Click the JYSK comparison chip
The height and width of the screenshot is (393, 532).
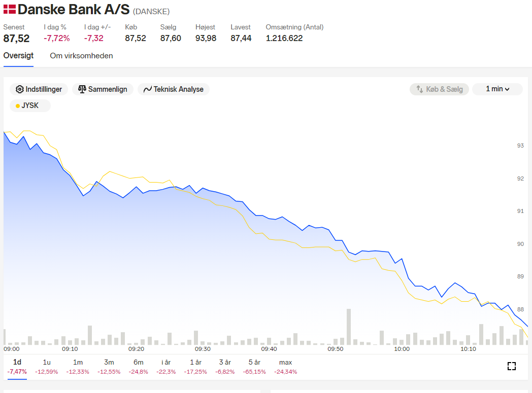pyautogui.click(x=30, y=105)
